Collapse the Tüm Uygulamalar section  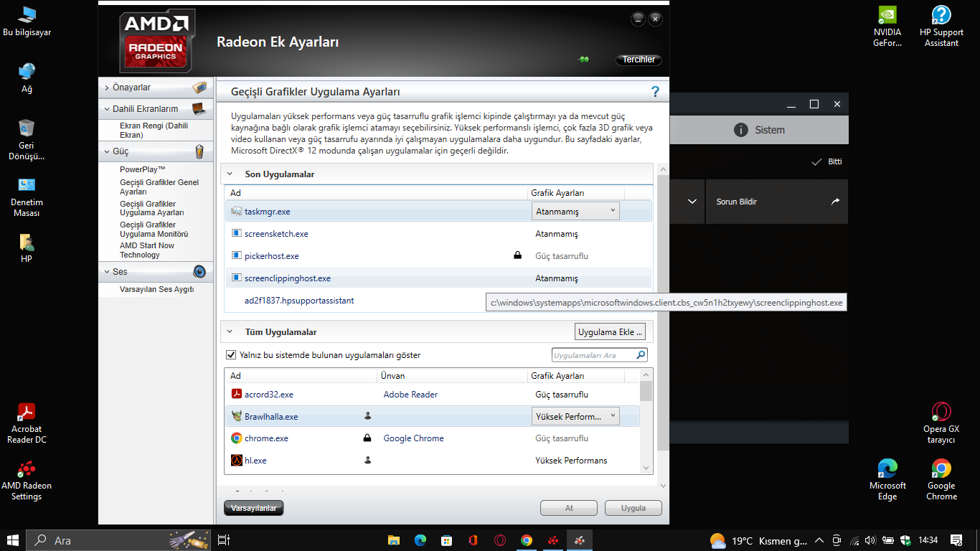pos(230,332)
